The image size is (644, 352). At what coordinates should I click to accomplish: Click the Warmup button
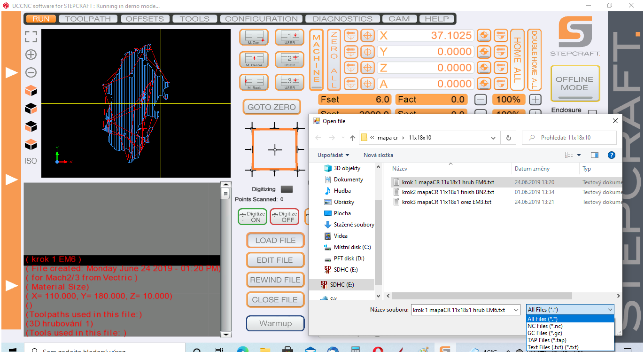click(x=275, y=323)
